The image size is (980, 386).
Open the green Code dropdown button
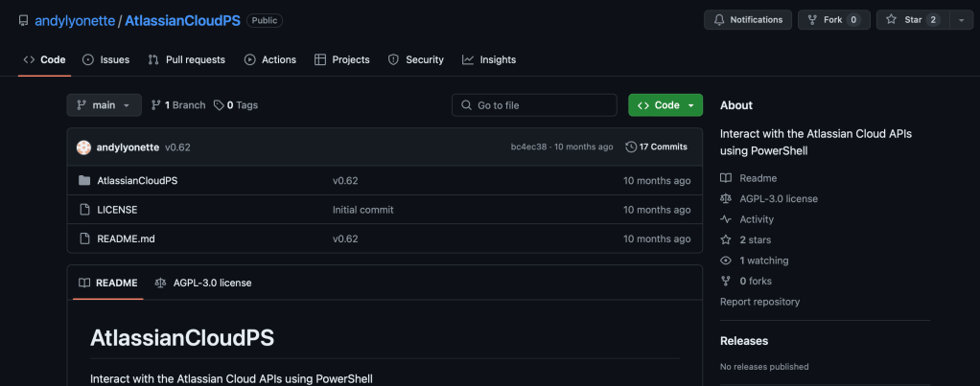[665, 105]
